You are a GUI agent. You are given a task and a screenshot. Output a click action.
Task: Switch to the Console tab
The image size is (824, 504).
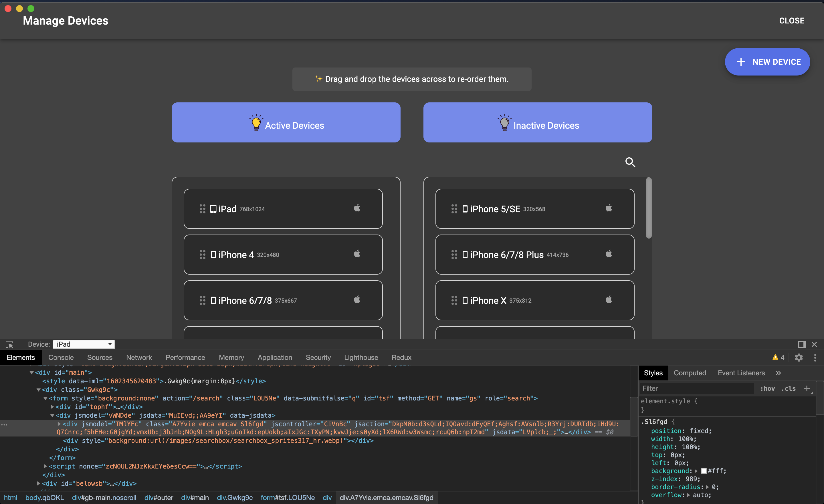pyautogui.click(x=61, y=358)
